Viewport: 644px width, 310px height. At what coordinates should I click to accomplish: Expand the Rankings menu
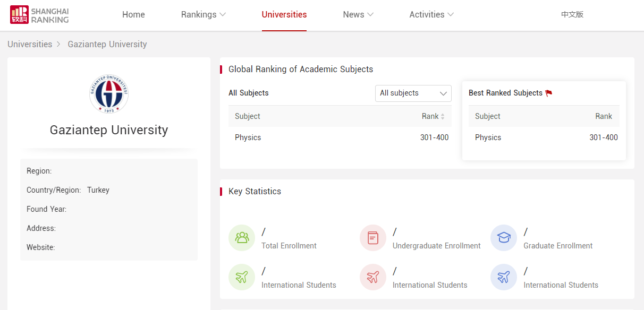point(203,15)
